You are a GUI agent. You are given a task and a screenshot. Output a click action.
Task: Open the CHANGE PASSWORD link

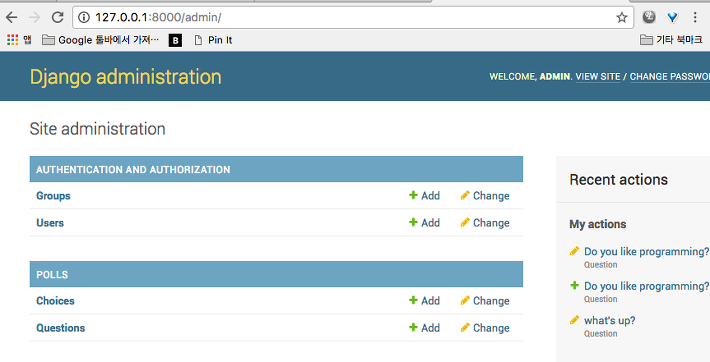[x=670, y=77]
